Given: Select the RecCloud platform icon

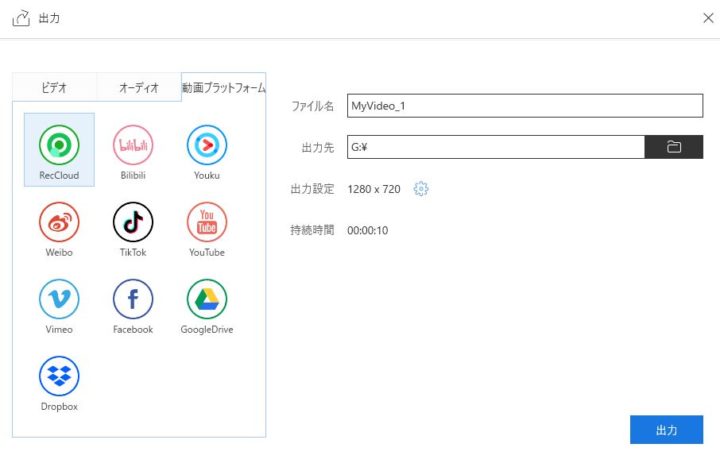Looking at the screenshot, I should coord(59,146).
